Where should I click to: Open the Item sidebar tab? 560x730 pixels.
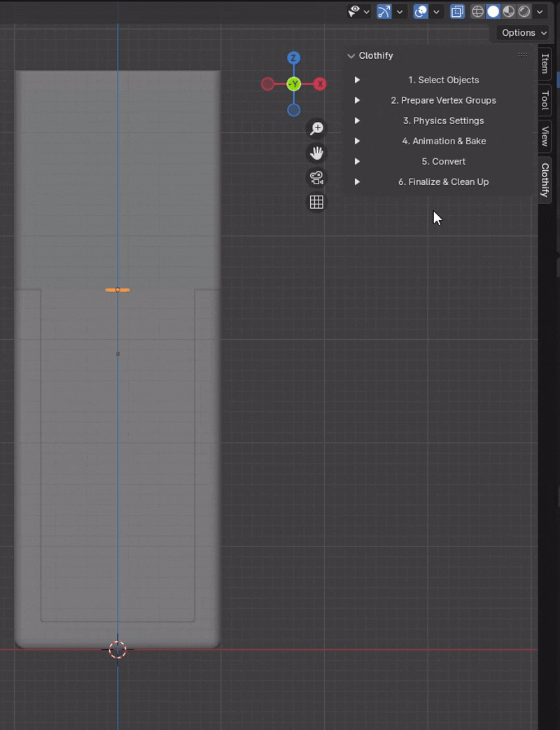coord(545,63)
